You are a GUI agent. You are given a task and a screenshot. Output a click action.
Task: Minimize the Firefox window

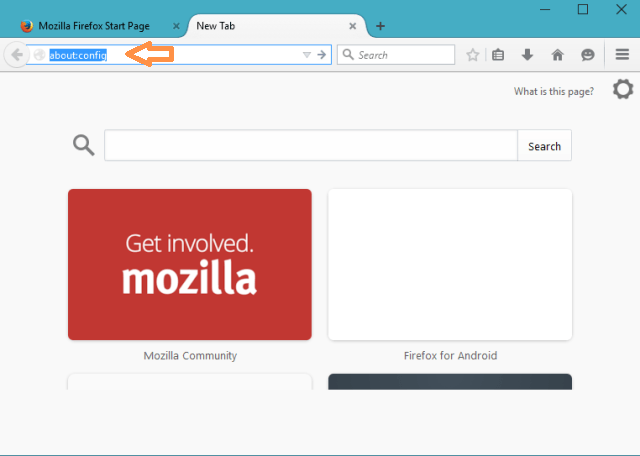coord(545,9)
